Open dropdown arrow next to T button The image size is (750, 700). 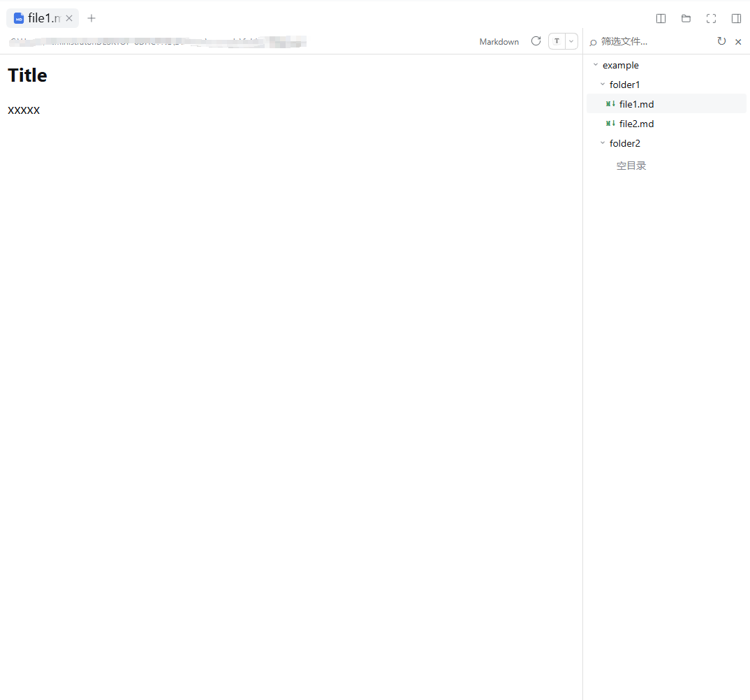click(x=571, y=41)
